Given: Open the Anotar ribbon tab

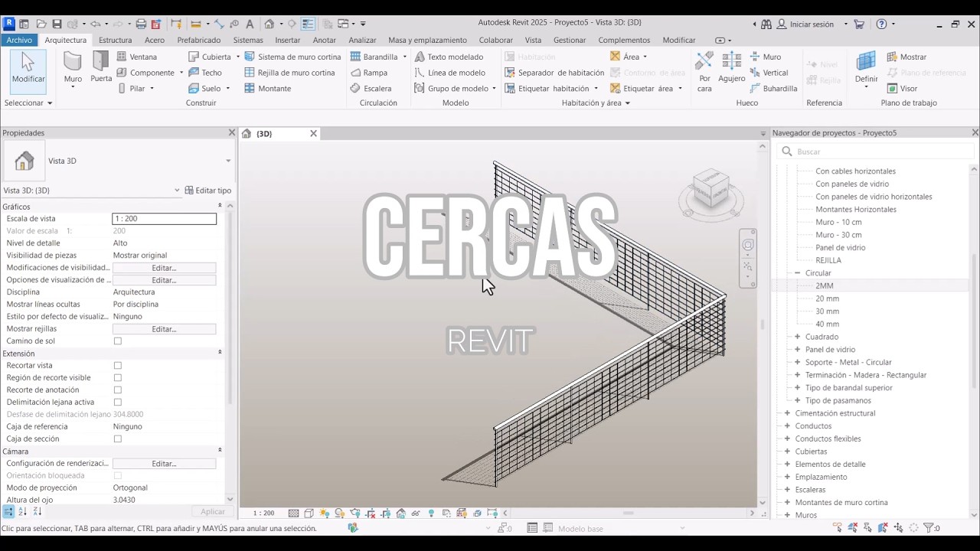Looking at the screenshot, I should pos(325,40).
